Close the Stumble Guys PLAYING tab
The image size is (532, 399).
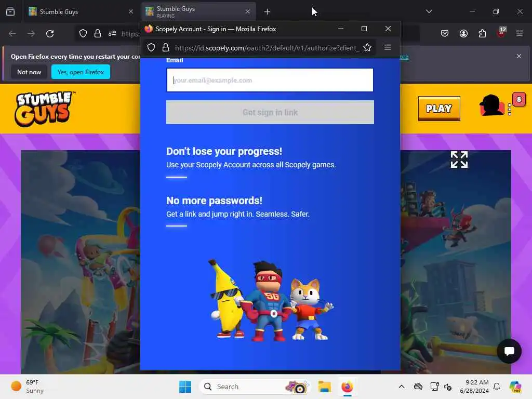[248, 11]
